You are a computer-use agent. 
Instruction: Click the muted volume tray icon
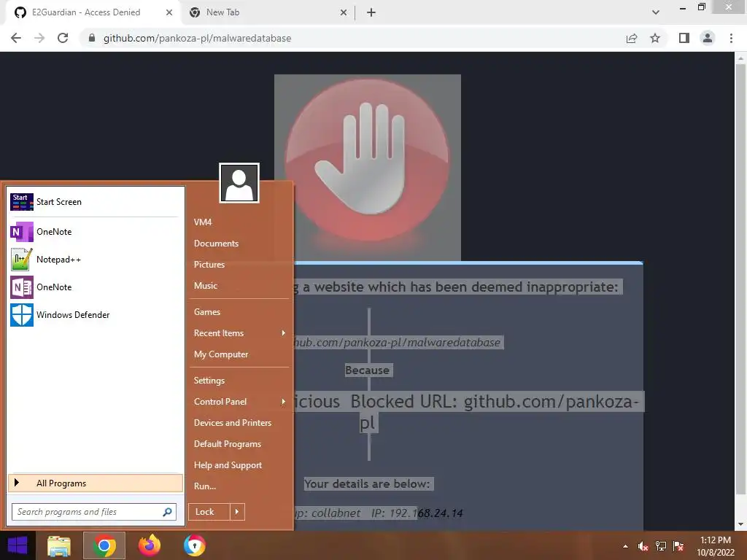pyautogui.click(x=643, y=546)
